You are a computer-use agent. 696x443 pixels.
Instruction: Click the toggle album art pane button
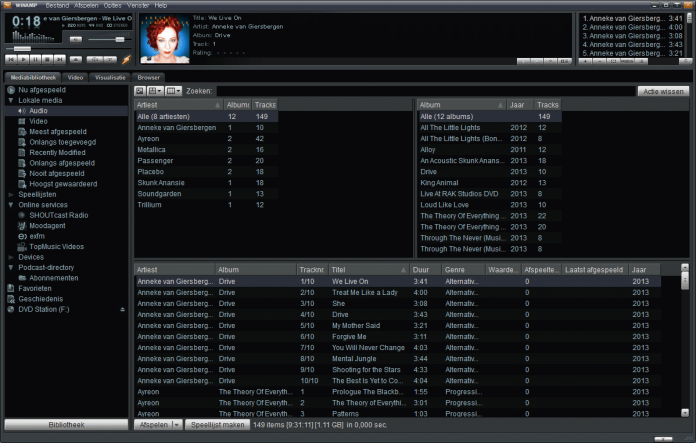140,91
